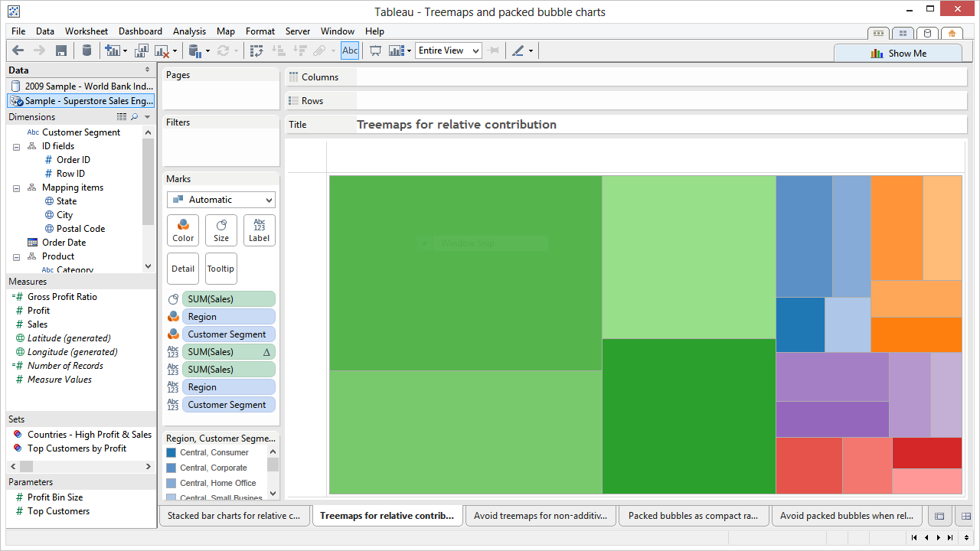Undo the last action

(18, 51)
